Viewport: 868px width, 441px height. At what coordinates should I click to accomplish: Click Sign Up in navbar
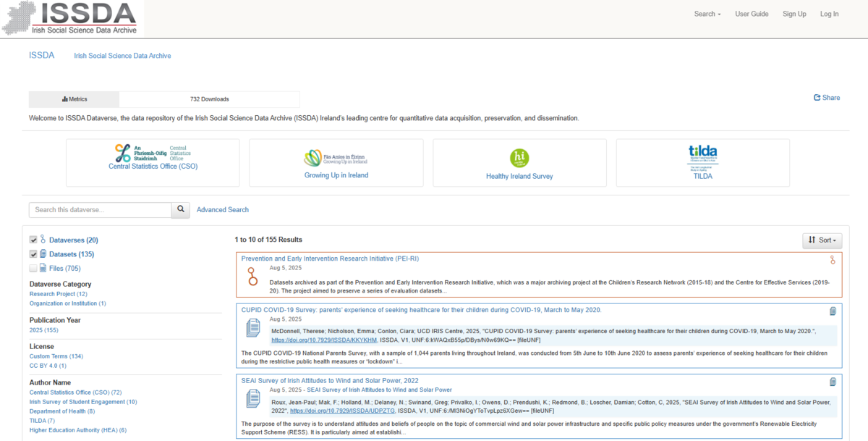[794, 14]
